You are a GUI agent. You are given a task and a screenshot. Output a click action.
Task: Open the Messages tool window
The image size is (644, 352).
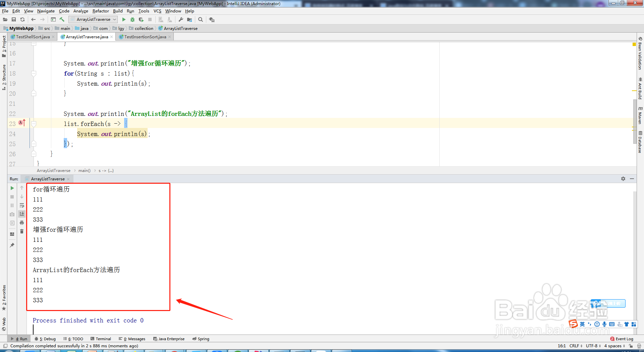tap(132, 339)
